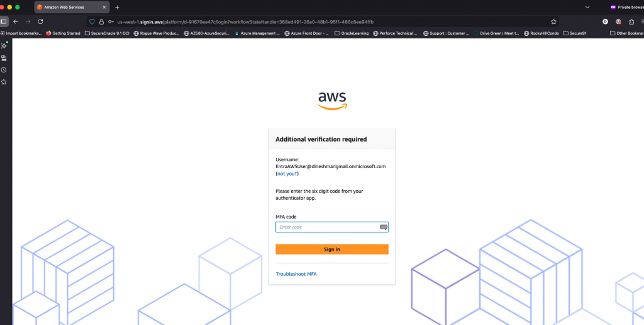Open the Bookmarks star sidebar icon
This screenshot has width=644, height=325.
(4, 82)
